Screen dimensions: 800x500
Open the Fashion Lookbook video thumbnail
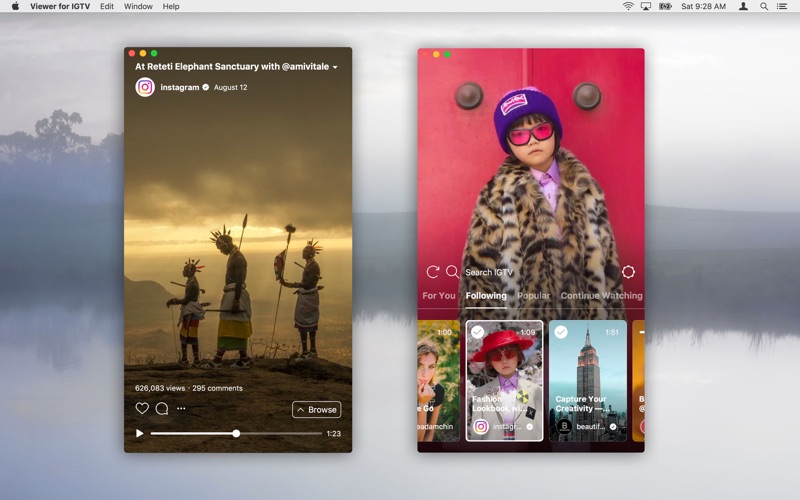[504, 381]
